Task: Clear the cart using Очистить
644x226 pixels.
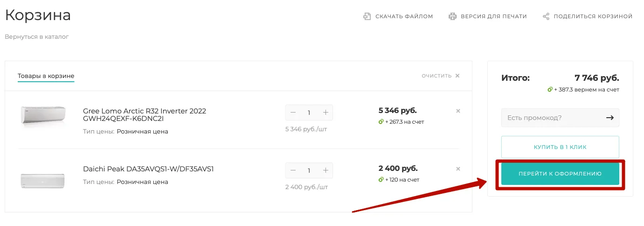Action: (440, 76)
